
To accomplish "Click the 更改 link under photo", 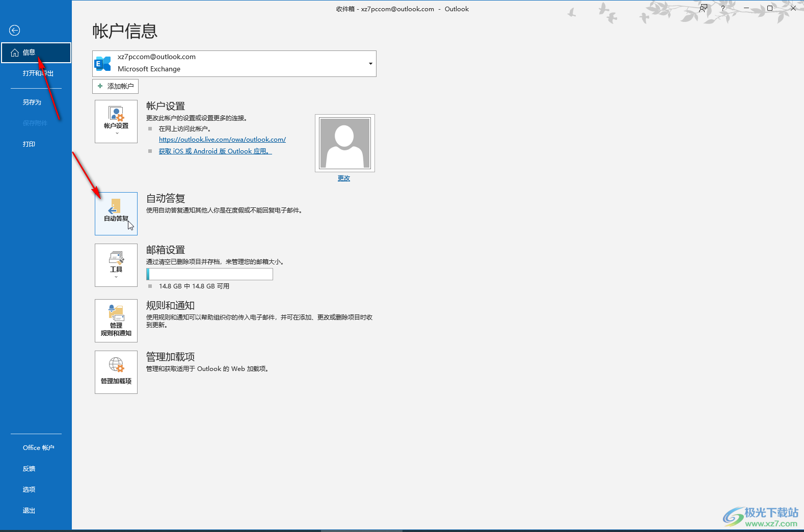I will point(344,178).
